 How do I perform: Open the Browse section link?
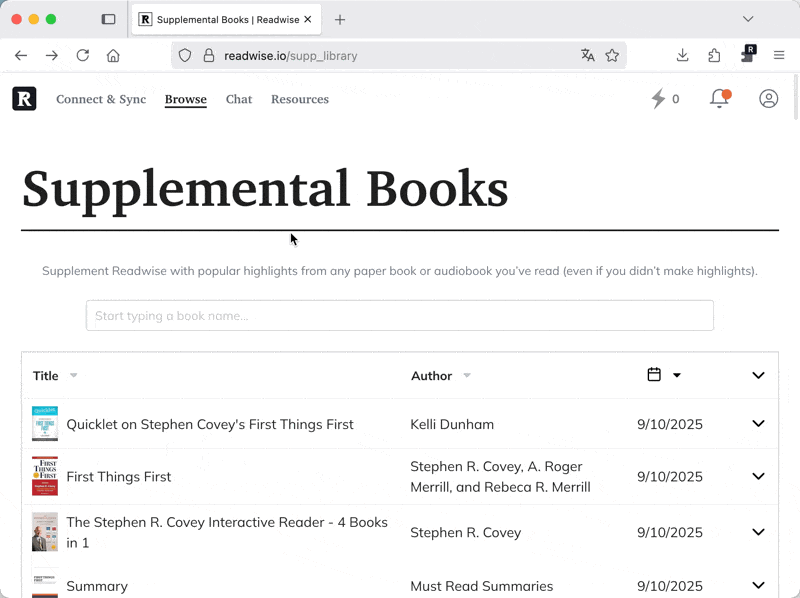[186, 99]
